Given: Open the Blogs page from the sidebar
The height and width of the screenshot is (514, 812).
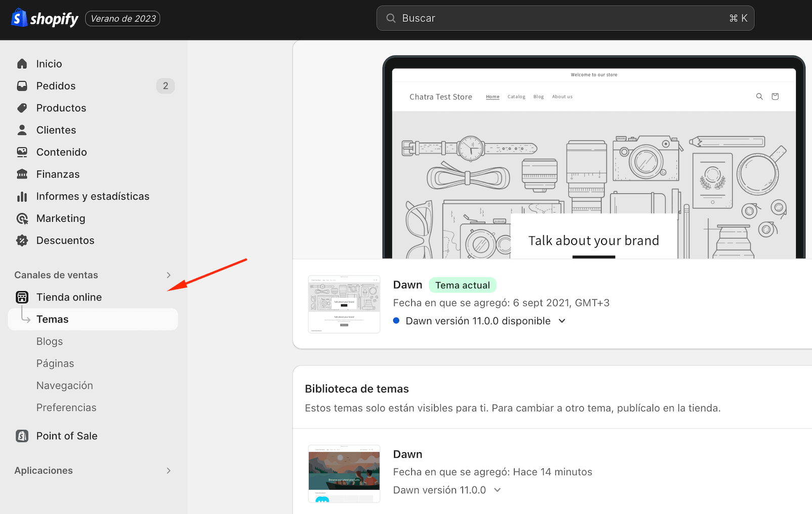Looking at the screenshot, I should (x=49, y=341).
